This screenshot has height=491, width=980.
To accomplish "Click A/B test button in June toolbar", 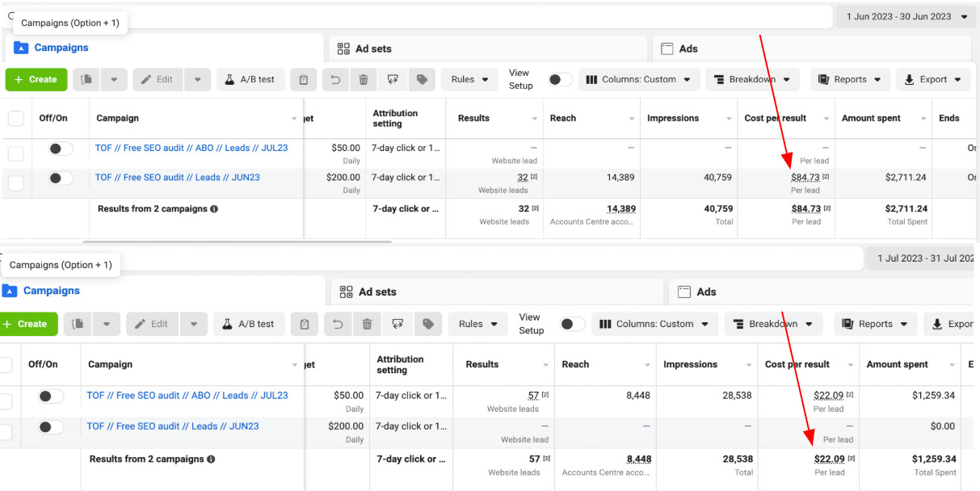I will click(250, 79).
